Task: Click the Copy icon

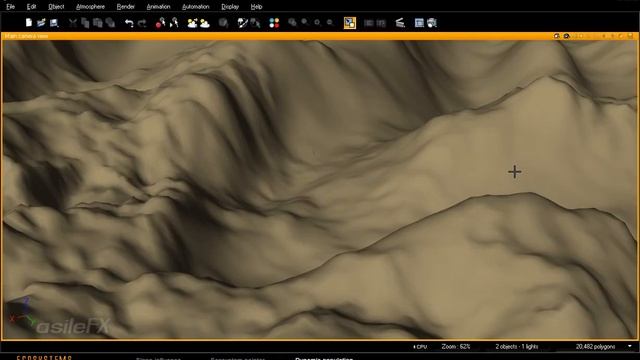Action: (x=85, y=23)
